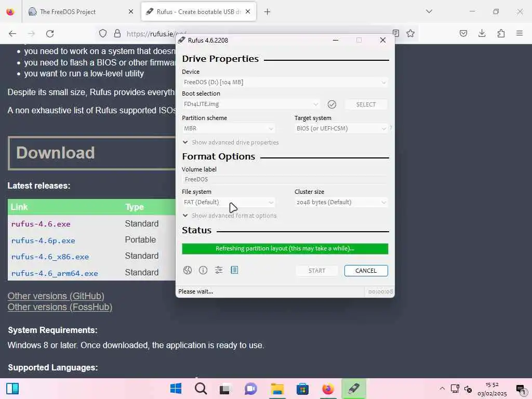Open the network status tray icon

click(x=455, y=389)
